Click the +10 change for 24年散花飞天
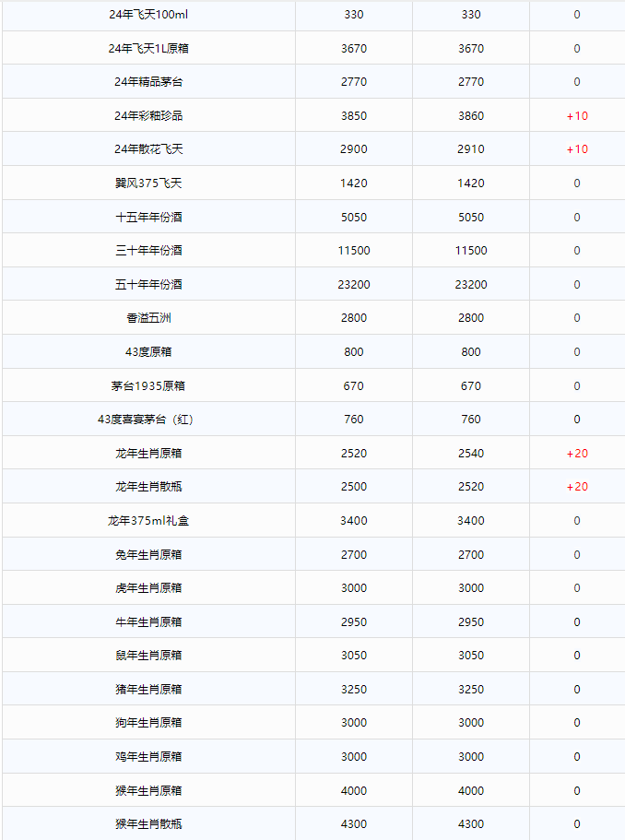 point(577,149)
